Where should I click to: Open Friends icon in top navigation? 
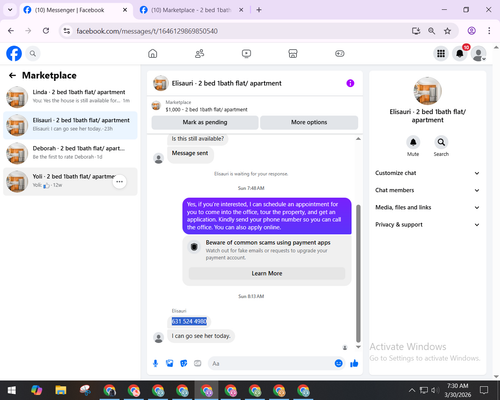tap(199, 53)
